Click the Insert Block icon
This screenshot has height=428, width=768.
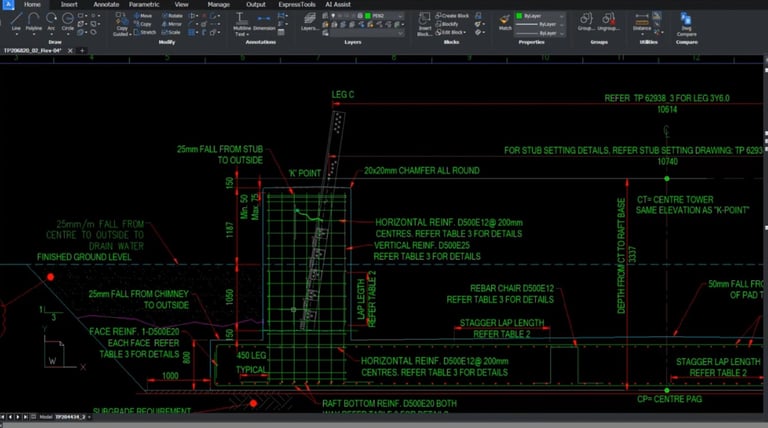coord(424,24)
